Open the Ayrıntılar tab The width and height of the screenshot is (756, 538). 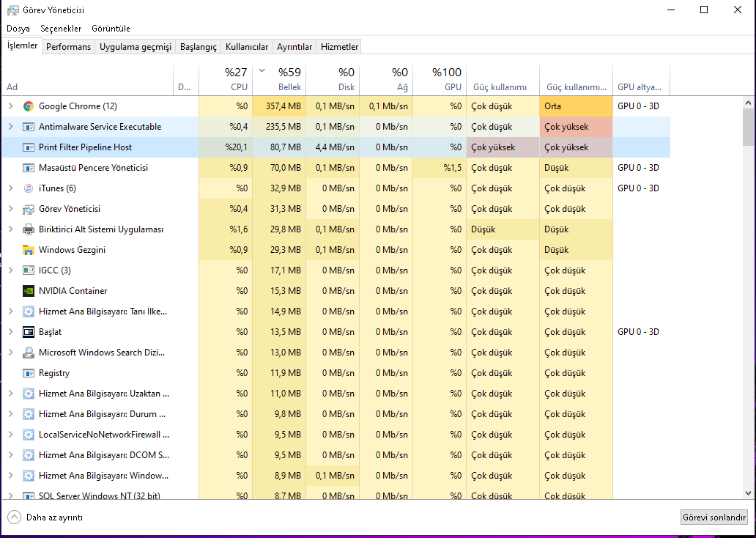pos(294,47)
